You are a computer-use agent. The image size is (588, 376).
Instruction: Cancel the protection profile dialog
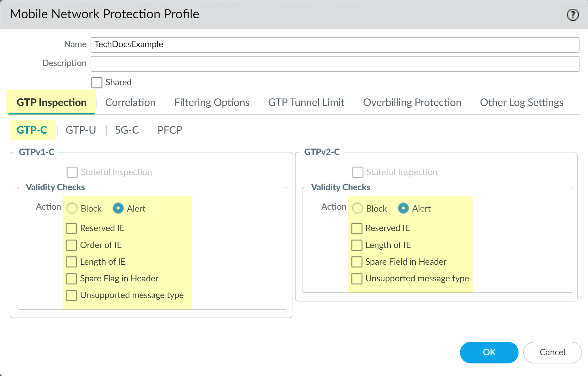552,352
